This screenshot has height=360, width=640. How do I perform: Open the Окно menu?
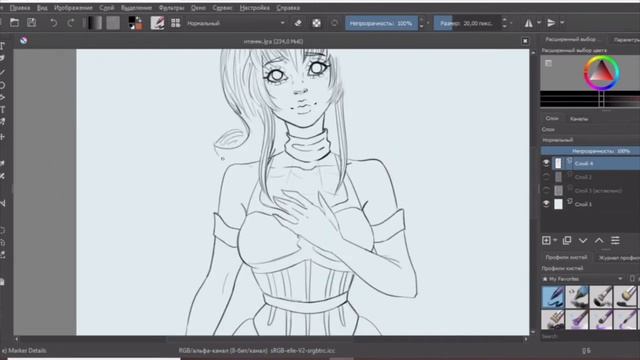[198, 8]
